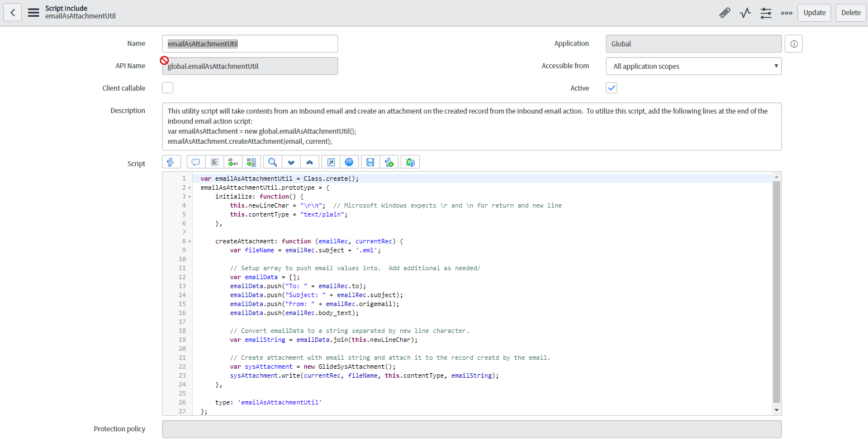Open editor help question mark icon
This screenshot has width=868, height=442.
(349, 162)
